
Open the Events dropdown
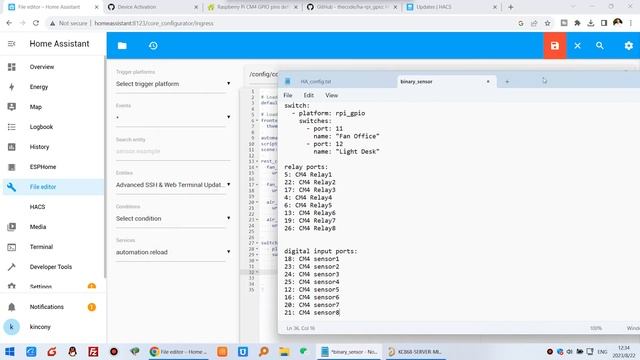173,118
